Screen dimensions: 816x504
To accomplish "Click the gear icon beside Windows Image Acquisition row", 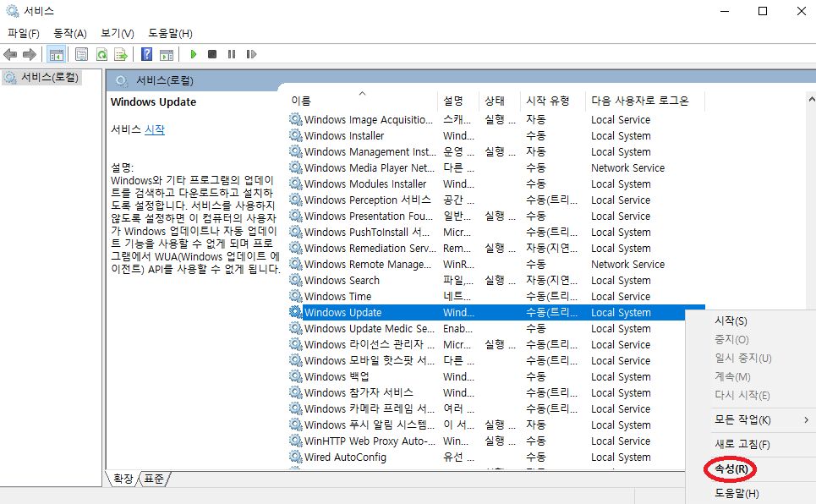I will pos(296,119).
